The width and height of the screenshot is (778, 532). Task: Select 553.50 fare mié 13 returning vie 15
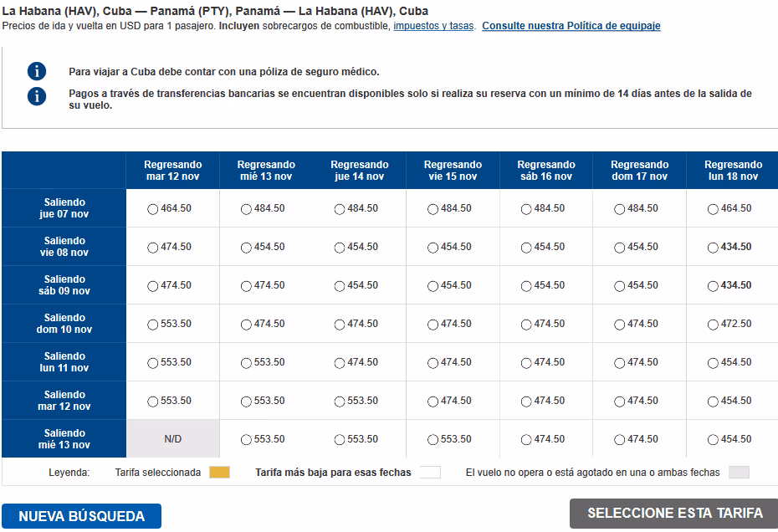pyautogui.click(x=433, y=440)
